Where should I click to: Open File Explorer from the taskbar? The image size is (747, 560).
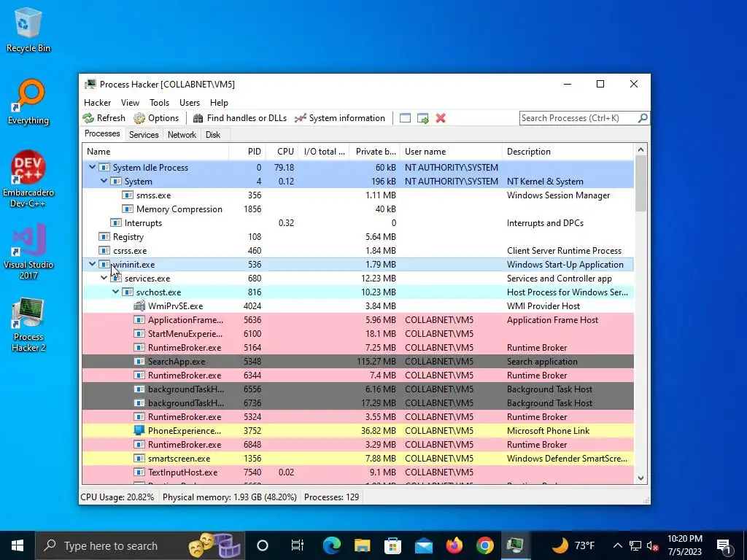(x=362, y=545)
